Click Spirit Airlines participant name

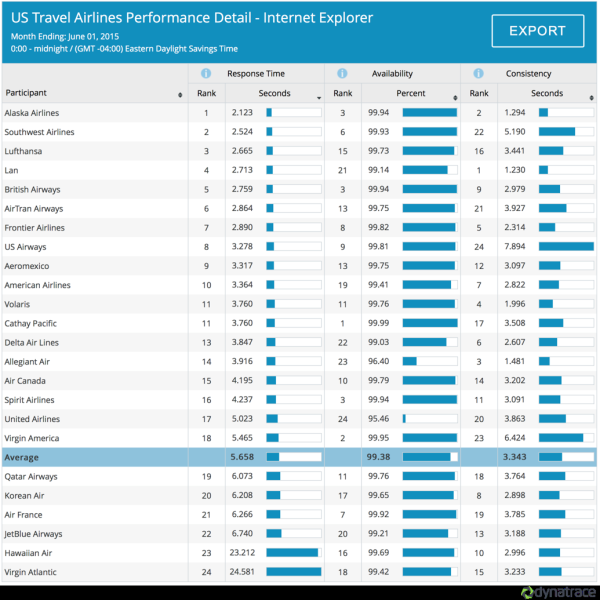click(29, 400)
